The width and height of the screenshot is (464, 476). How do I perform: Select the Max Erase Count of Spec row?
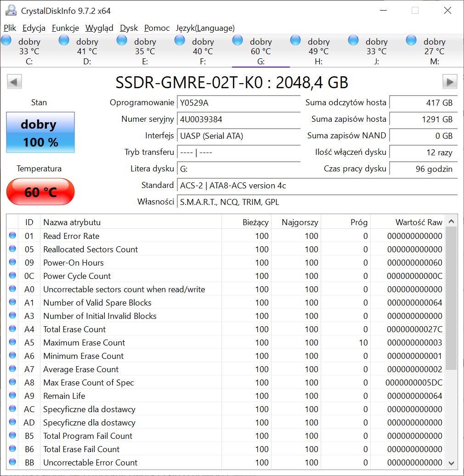[x=226, y=382]
